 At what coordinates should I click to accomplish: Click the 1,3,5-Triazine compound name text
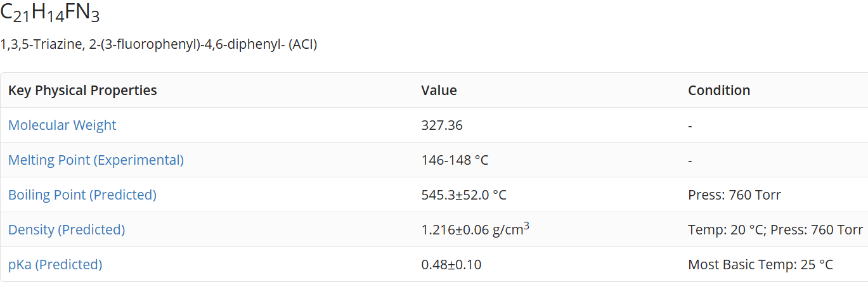tap(159, 45)
